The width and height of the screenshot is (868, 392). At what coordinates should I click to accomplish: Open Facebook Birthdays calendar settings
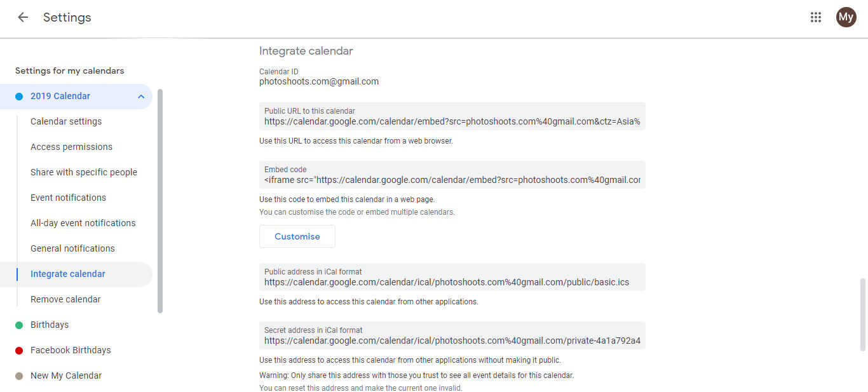pos(71,350)
